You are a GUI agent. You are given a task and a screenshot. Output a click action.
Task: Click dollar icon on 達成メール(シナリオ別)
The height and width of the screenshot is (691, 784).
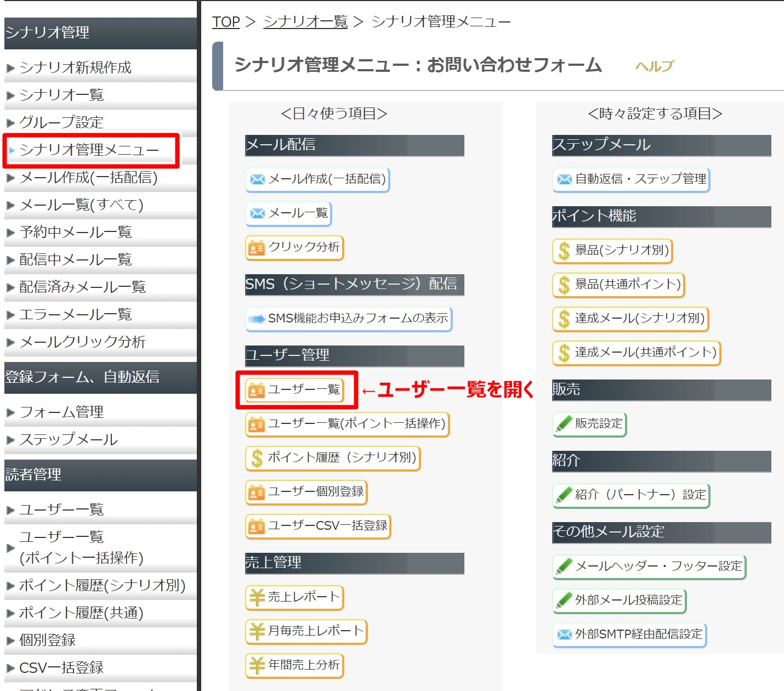[564, 319]
